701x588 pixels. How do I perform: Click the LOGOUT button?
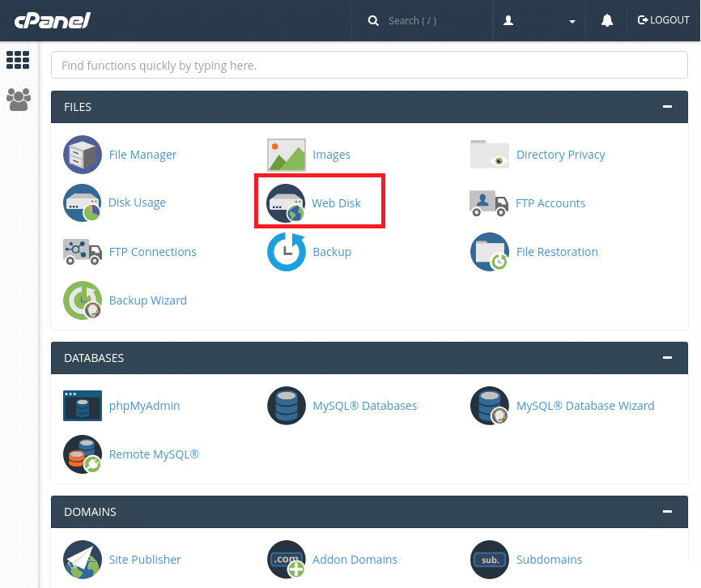(x=663, y=19)
